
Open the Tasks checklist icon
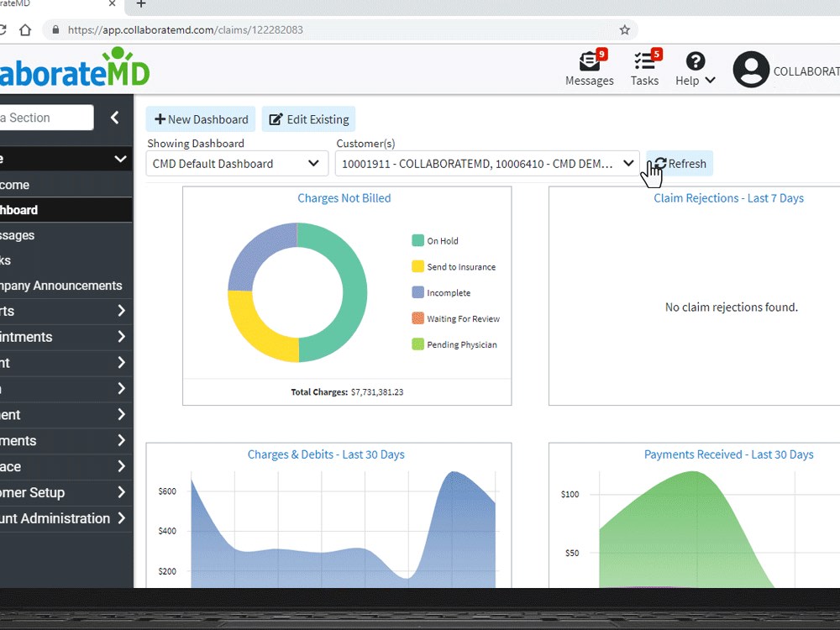[x=644, y=61]
